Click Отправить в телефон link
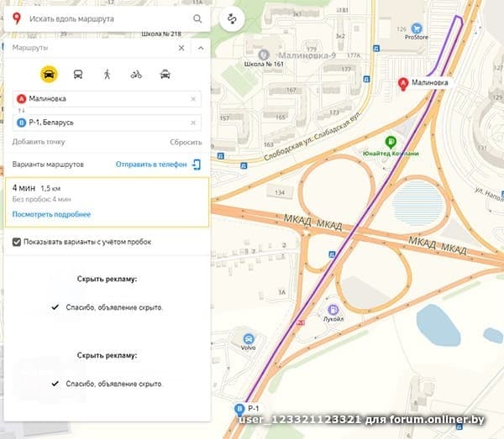 pos(151,165)
